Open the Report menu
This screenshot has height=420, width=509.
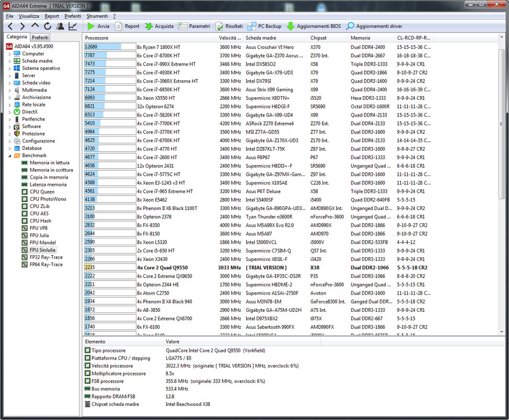[x=51, y=16]
